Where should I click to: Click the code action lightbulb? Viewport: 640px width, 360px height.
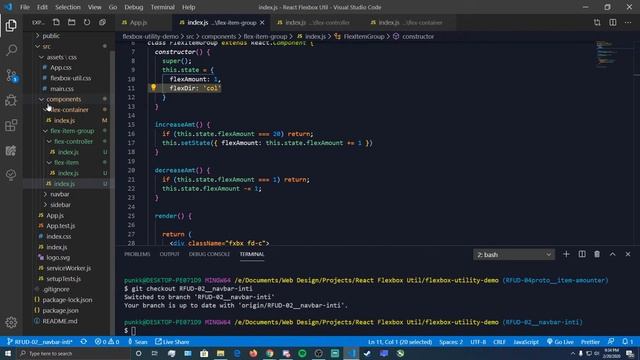point(153,87)
